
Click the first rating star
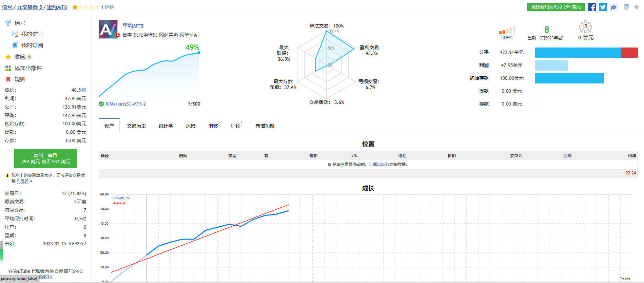[x=75, y=7]
